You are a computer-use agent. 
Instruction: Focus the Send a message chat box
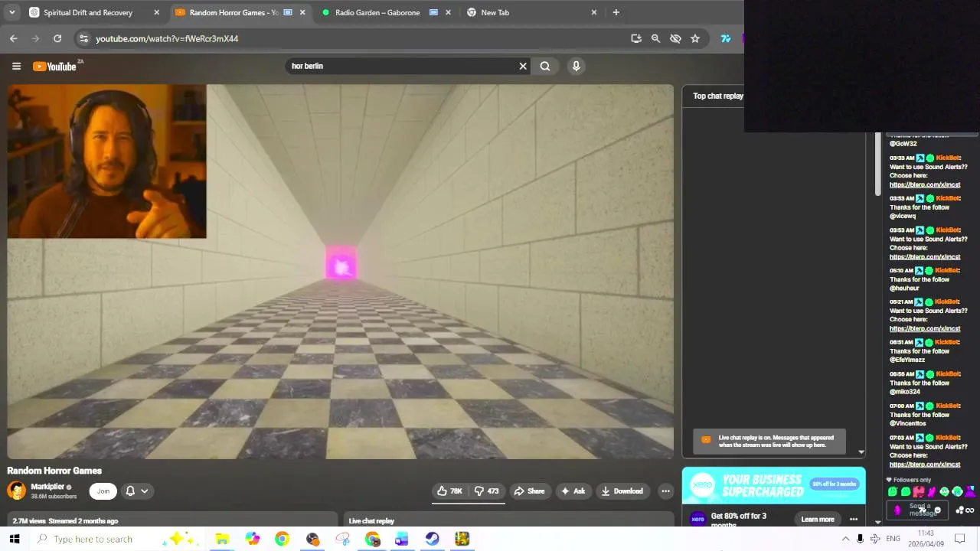point(917,510)
